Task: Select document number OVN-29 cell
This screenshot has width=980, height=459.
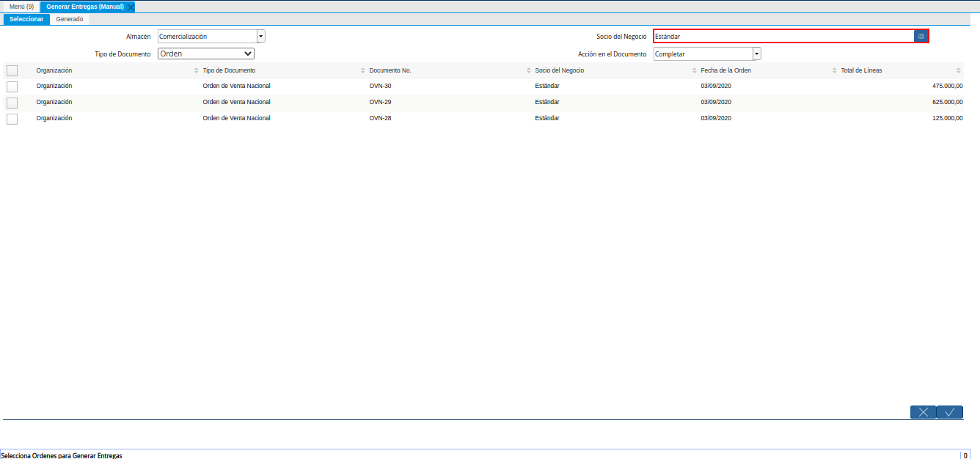Action: [x=380, y=102]
